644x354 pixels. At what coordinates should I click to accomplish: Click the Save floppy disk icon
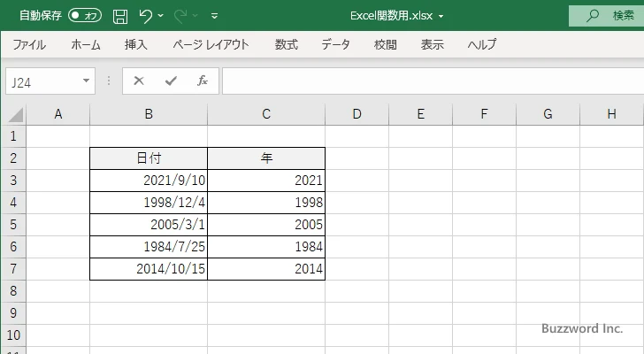tap(120, 16)
